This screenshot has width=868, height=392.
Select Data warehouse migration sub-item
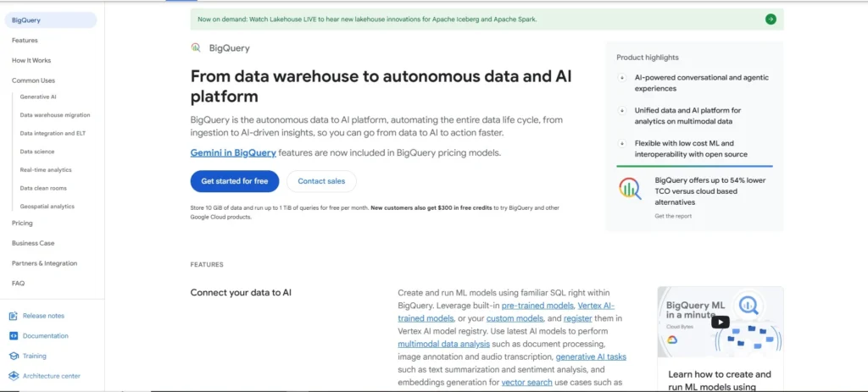[x=55, y=115]
